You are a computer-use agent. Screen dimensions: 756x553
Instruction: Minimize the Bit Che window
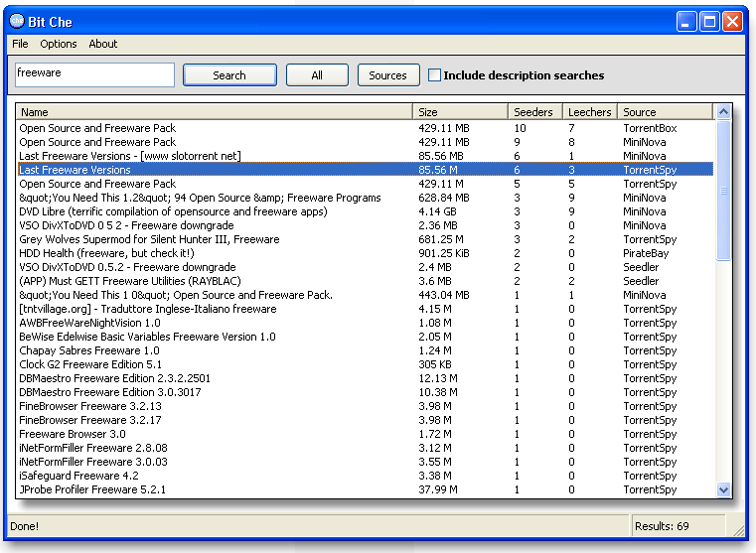click(x=686, y=22)
